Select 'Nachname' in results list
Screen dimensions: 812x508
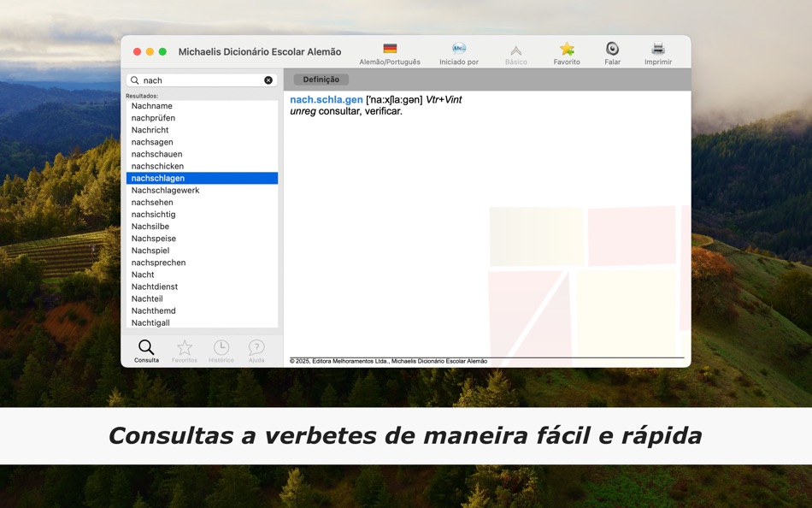click(x=202, y=106)
